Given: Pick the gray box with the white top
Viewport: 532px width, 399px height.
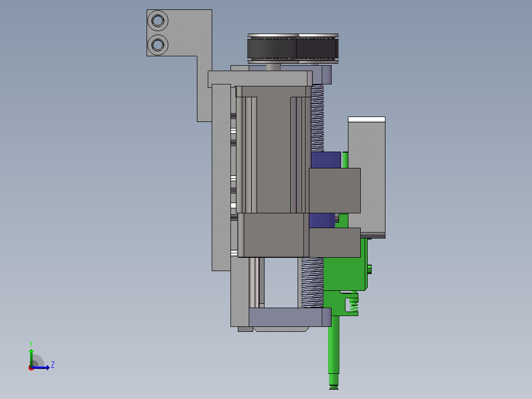Looking at the screenshot, I should tap(367, 177).
